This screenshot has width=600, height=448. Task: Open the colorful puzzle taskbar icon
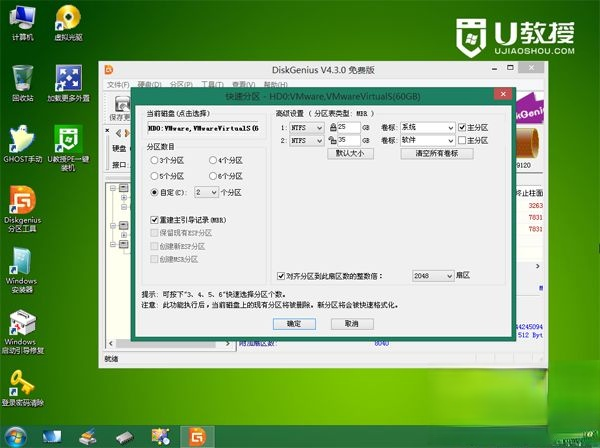point(161,437)
